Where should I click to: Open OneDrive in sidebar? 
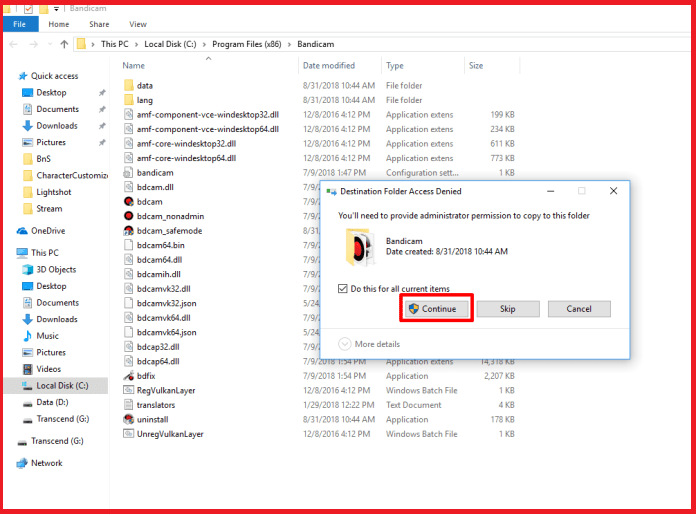pyautogui.click(x=48, y=231)
